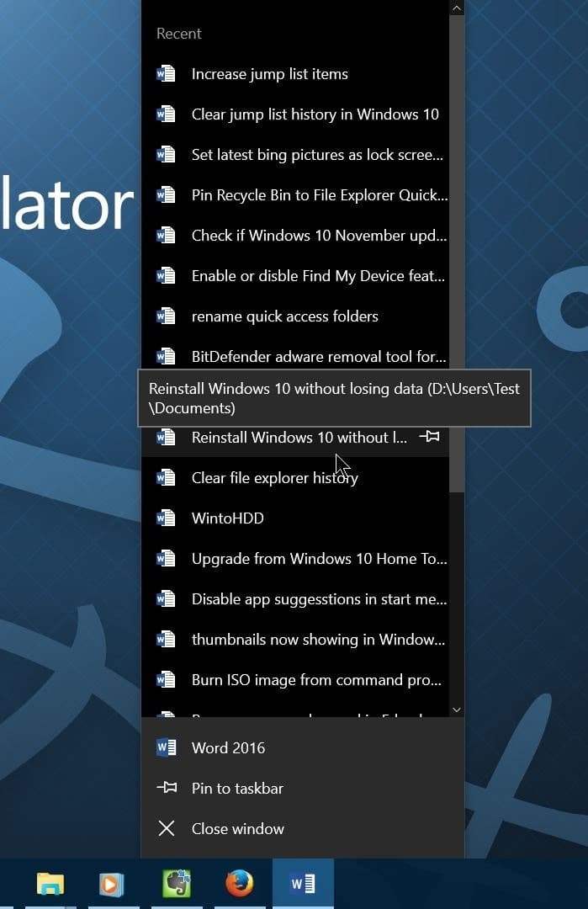Open "Burn ISO image from command pro..."
588x909 pixels.
(x=295, y=680)
